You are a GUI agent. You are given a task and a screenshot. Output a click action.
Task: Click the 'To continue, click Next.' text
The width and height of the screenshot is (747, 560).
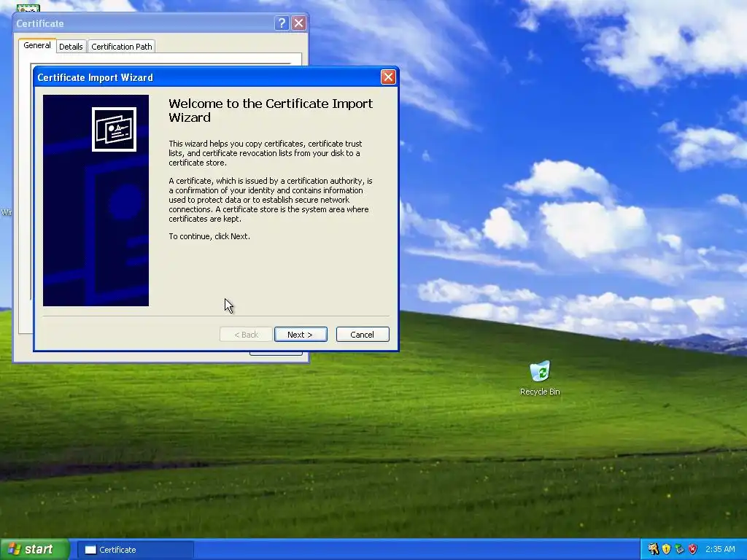coord(209,236)
